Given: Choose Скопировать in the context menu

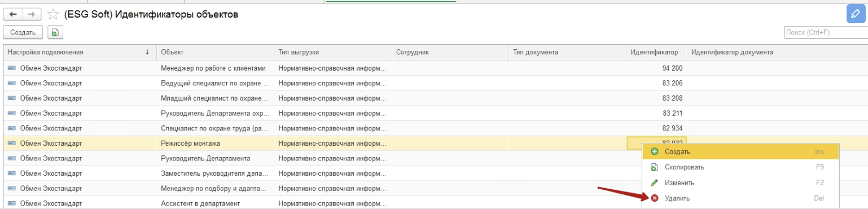Looking at the screenshot, I should coord(740,167).
